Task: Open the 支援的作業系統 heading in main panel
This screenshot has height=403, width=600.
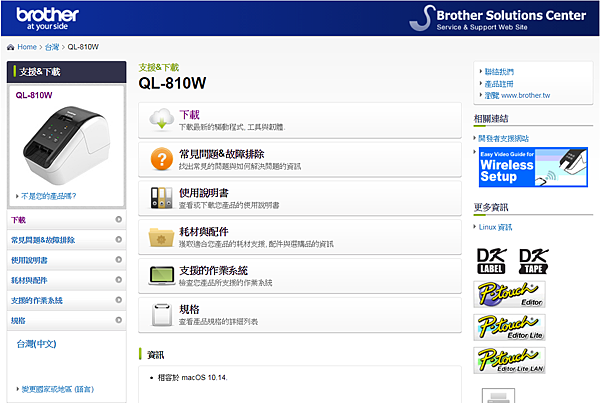Action: click(x=213, y=271)
